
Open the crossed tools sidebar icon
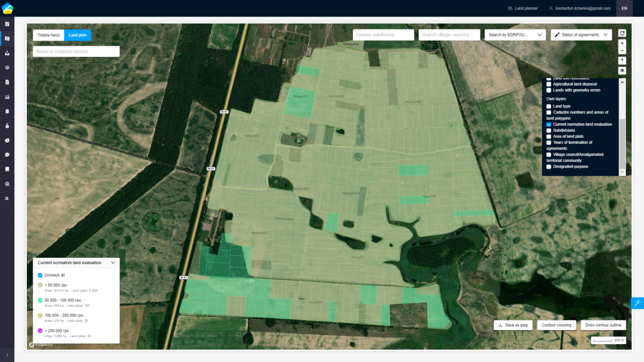(x=7, y=199)
